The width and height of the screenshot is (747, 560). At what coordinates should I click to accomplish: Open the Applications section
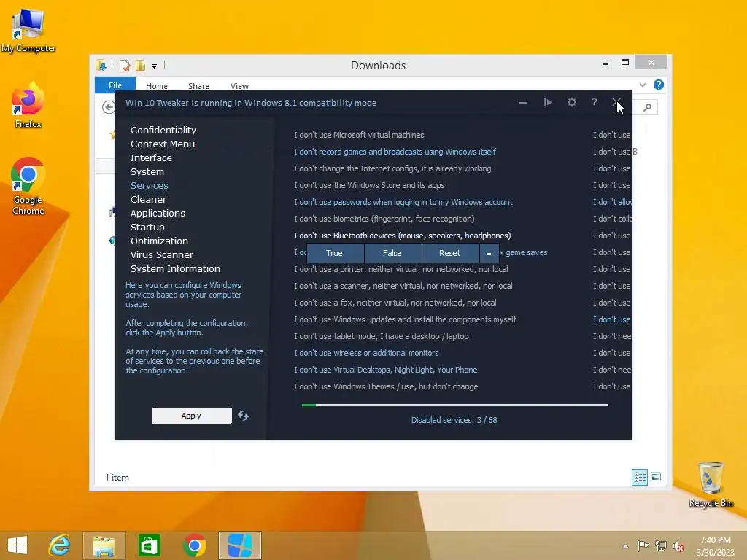158,213
